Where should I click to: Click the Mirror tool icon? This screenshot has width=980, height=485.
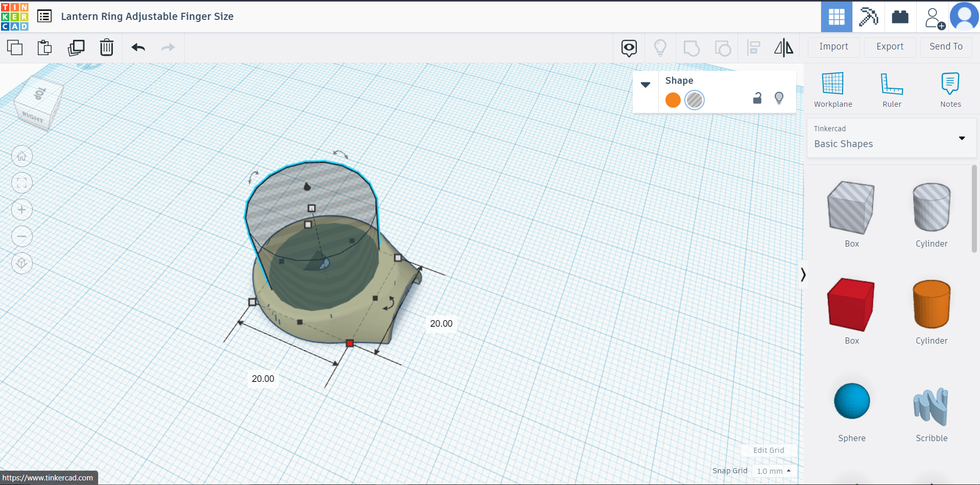[x=783, y=48]
